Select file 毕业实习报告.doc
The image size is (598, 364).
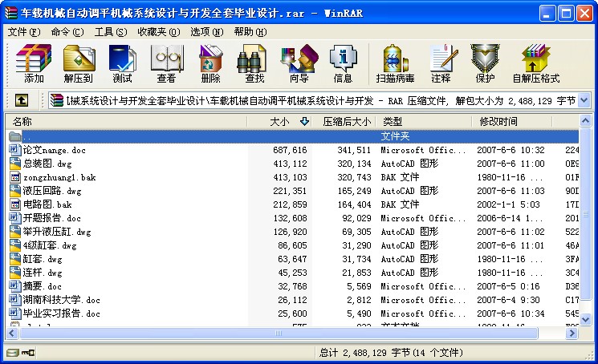tap(61, 313)
